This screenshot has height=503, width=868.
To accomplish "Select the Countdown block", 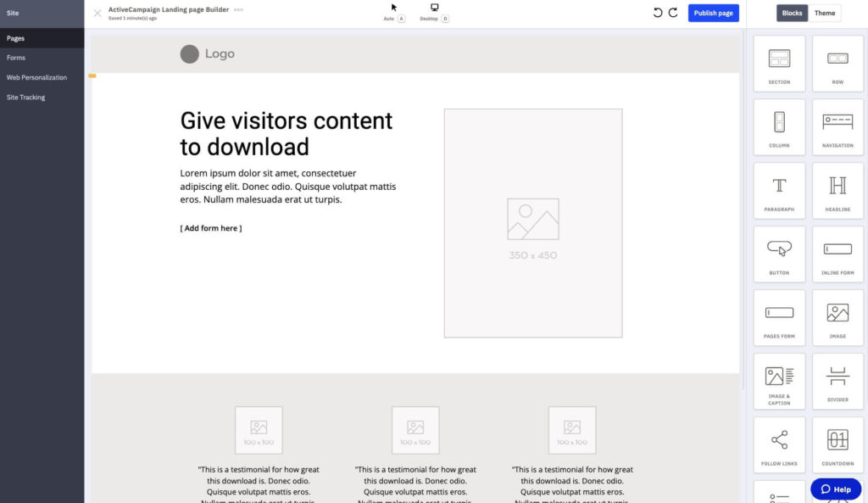I will click(837, 445).
